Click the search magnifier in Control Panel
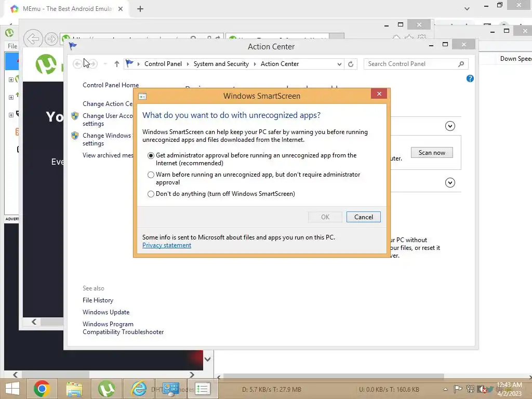This screenshot has width=532, height=399. [x=461, y=64]
